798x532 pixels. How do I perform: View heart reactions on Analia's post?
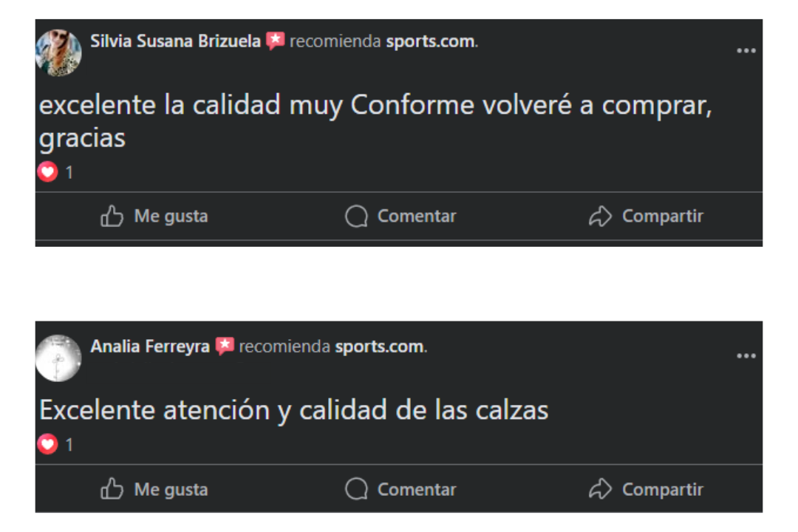coord(48,445)
